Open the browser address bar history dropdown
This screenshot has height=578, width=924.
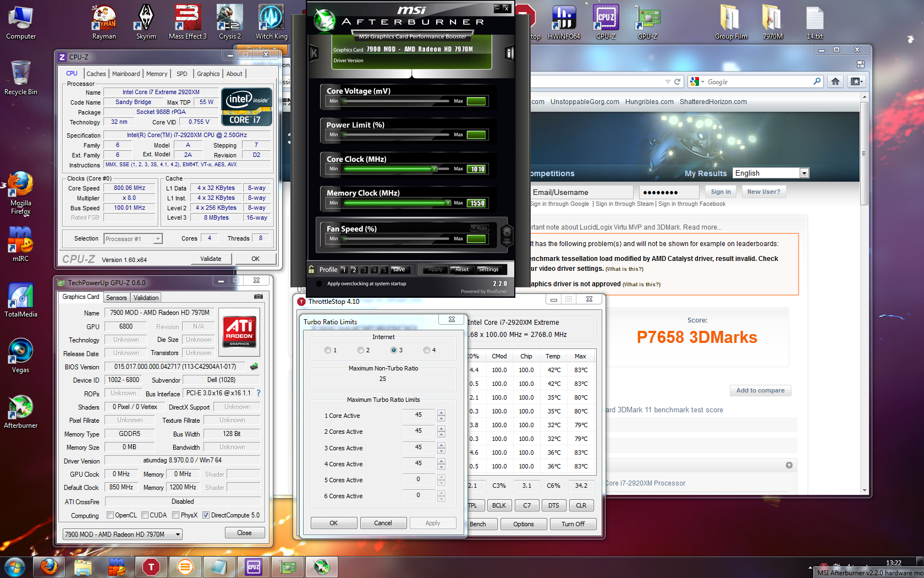[x=668, y=81]
